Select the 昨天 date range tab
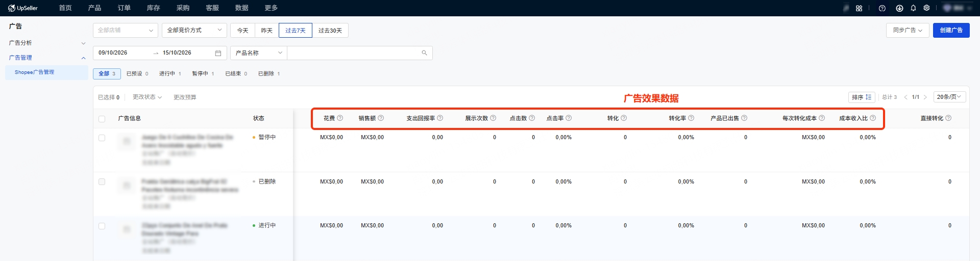The image size is (980, 261). [267, 31]
